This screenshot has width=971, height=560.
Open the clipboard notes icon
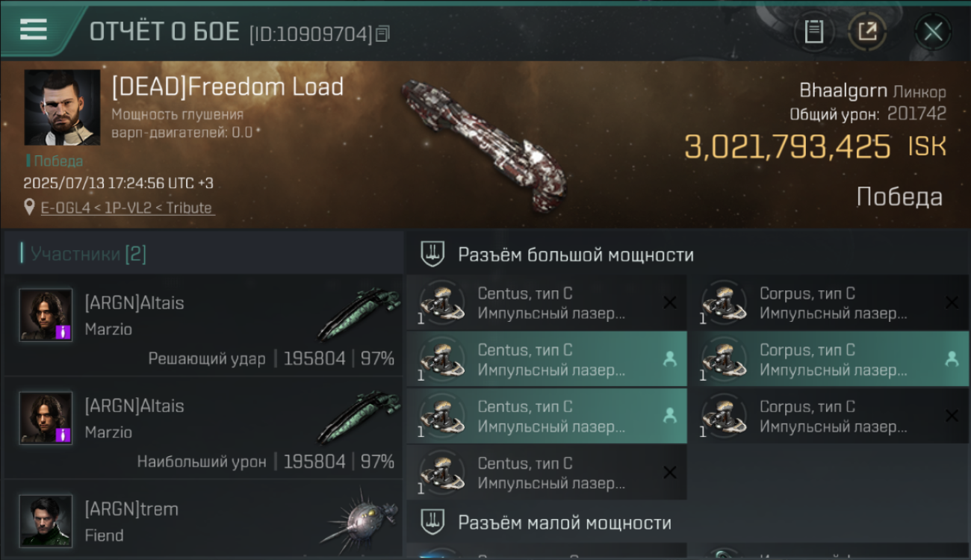[814, 31]
